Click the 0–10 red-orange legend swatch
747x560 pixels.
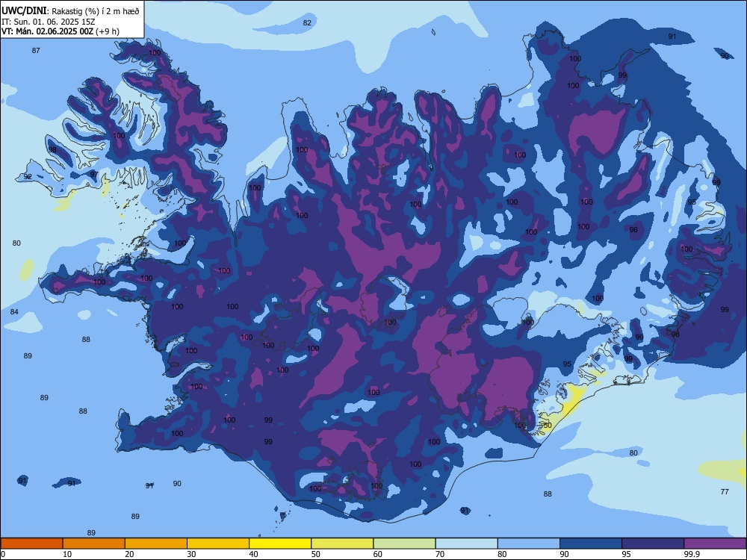pyautogui.click(x=31, y=544)
